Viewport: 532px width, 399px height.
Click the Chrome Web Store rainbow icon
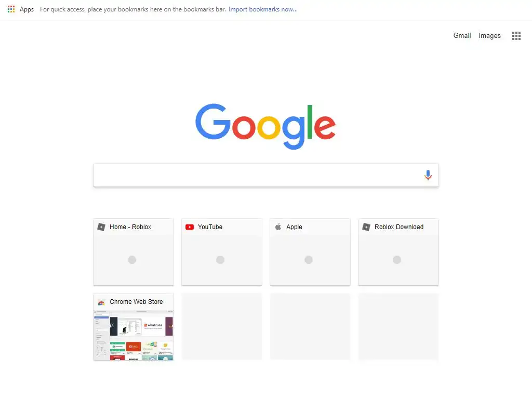tap(101, 302)
